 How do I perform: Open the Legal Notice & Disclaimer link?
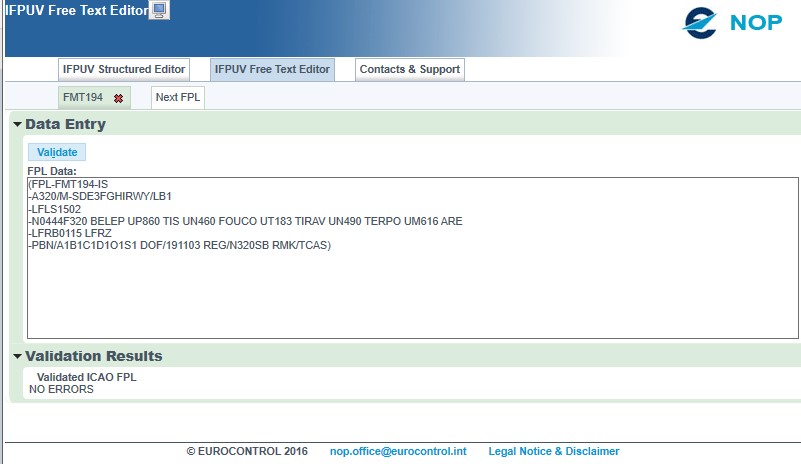pos(554,451)
